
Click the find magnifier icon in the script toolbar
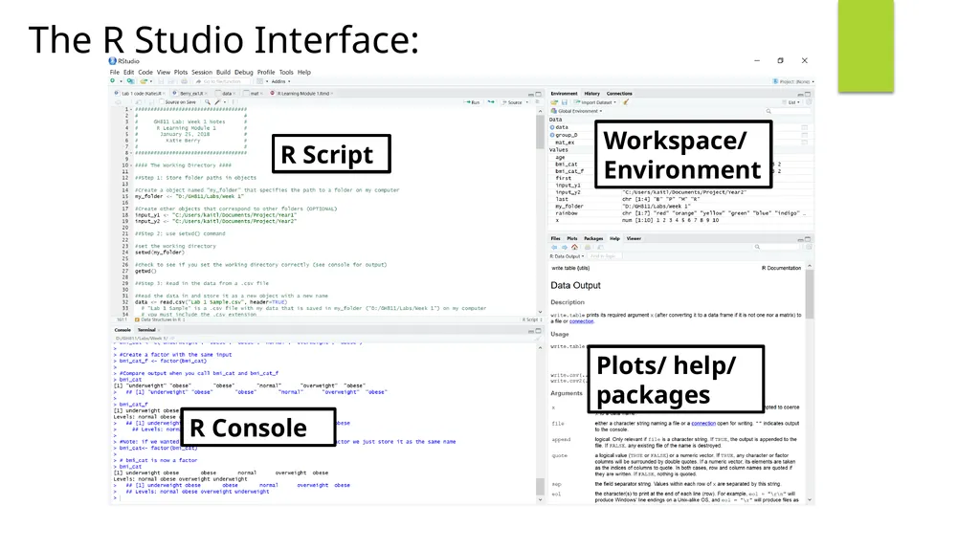click(208, 102)
